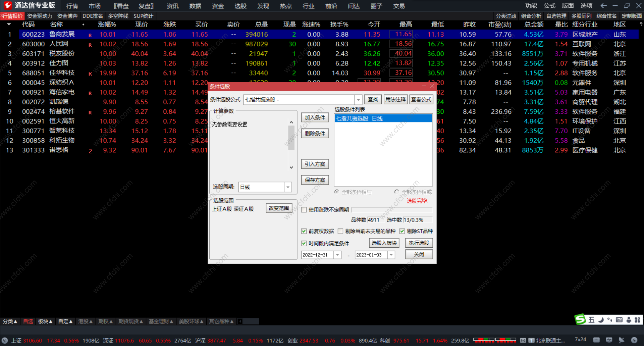Toggle 使用涨跌不定周期 checkbox

pos(304,210)
